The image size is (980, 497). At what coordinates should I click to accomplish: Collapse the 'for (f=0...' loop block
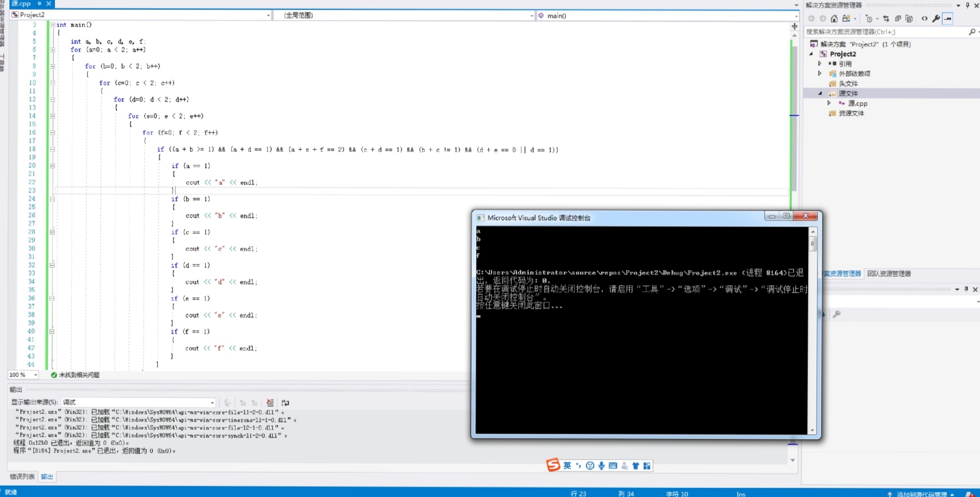coord(53,133)
